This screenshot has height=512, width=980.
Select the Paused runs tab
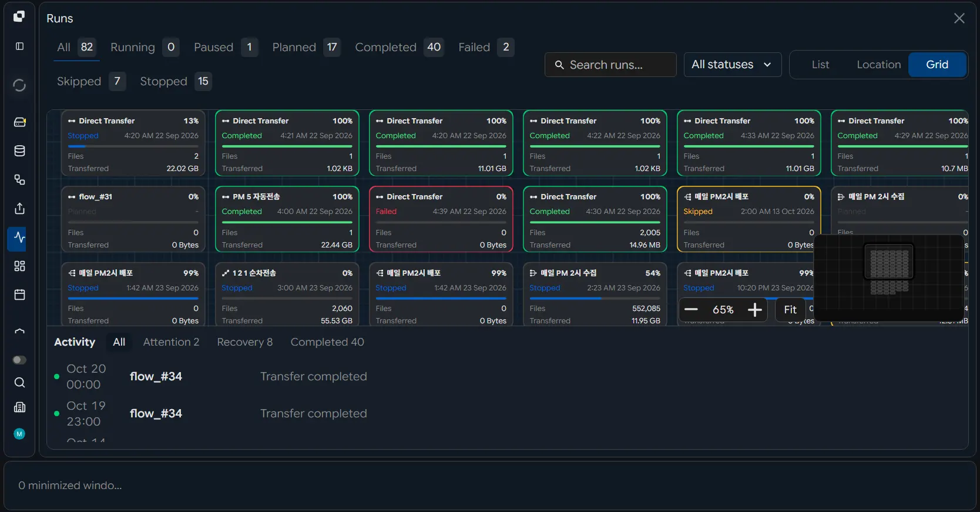(x=226, y=47)
